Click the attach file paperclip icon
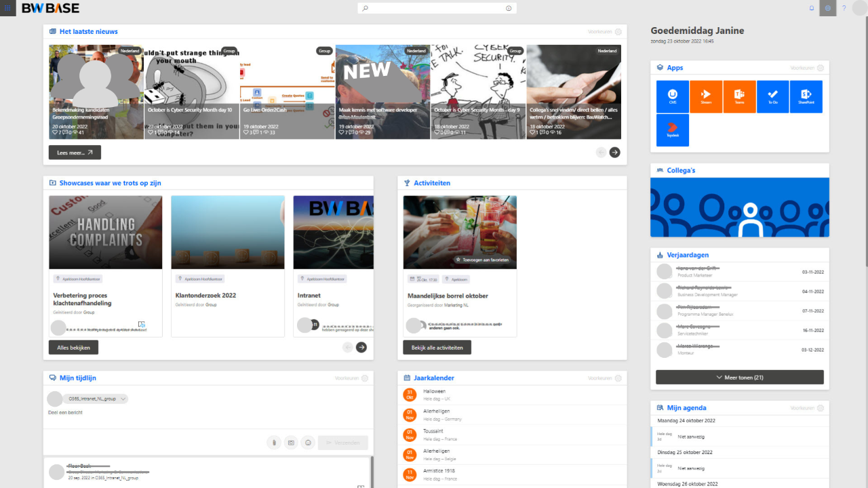This screenshot has width=868, height=488. (x=274, y=443)
